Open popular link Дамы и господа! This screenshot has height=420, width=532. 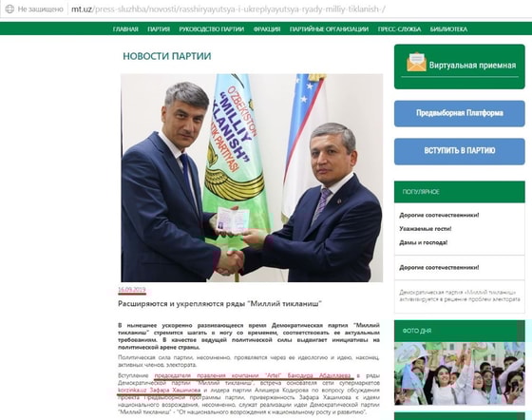point(423,242)
